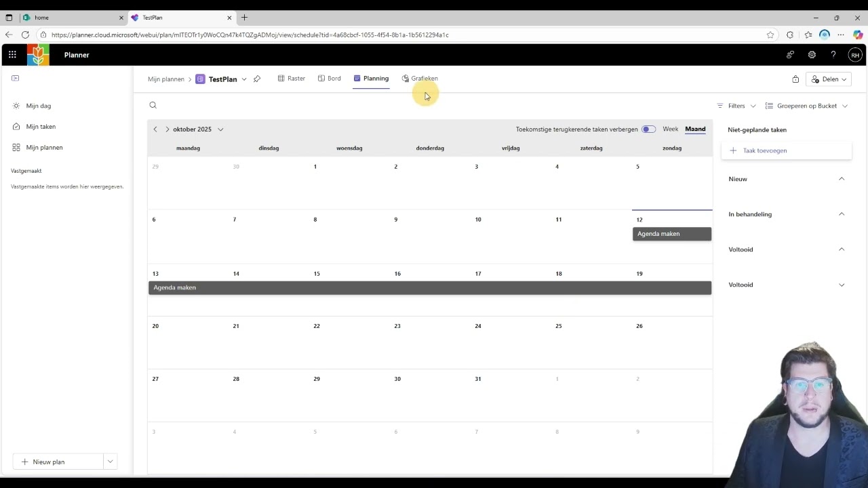Viewport: 868px width, 488px height.
Task: Click the browser back arrow
Action: pos(9,35)
